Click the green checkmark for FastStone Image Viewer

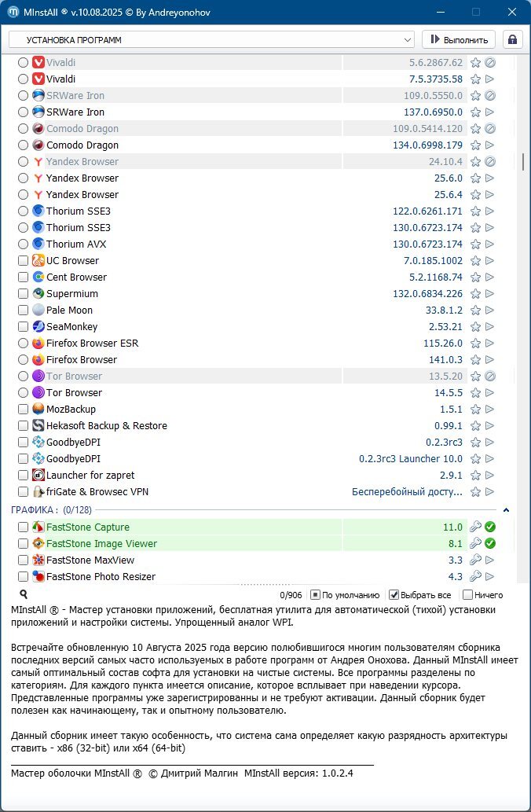(x=490, y=543)
